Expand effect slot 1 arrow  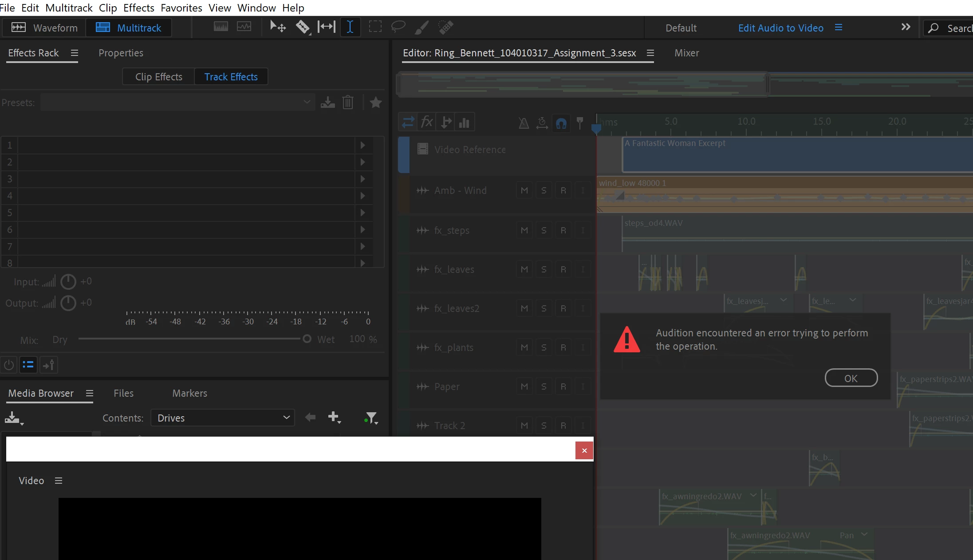[x=362, y=145]
